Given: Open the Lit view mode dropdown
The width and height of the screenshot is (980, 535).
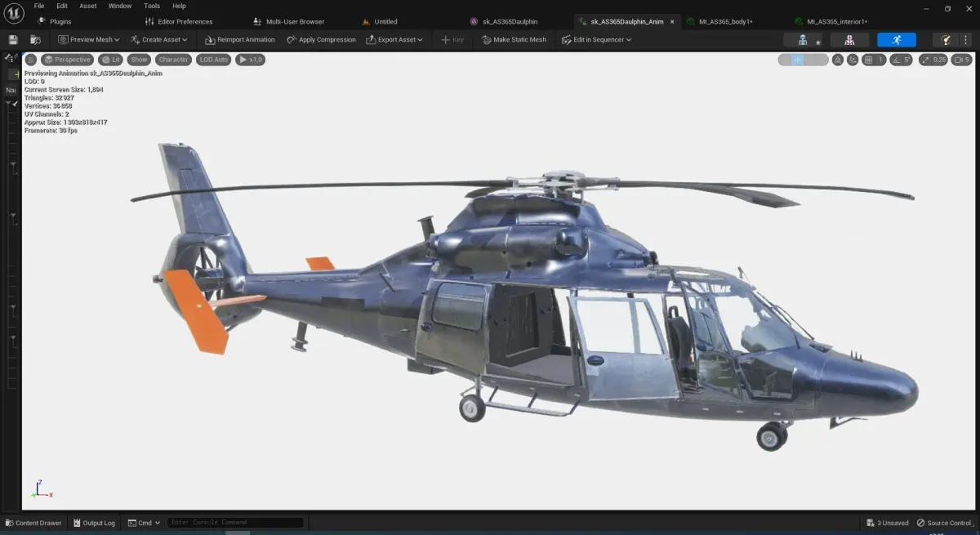Looking at the screenshot, I should point(110,60).
